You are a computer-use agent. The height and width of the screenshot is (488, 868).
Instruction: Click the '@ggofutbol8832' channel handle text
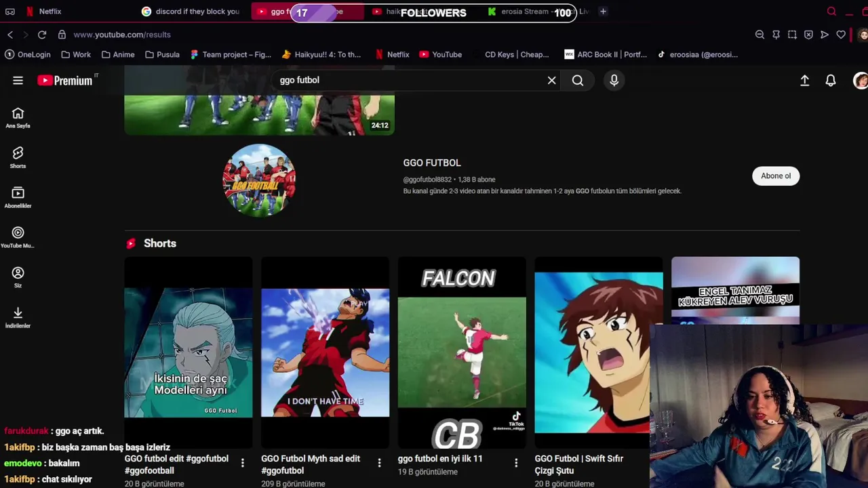[427, 180]
